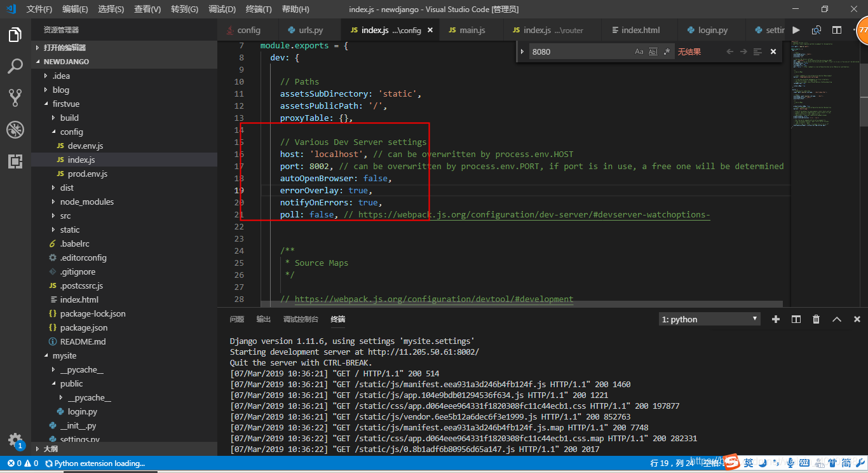This screenshot has width=868, height=473.
Task: Open the Source Control view
Action: pos(15,97)
